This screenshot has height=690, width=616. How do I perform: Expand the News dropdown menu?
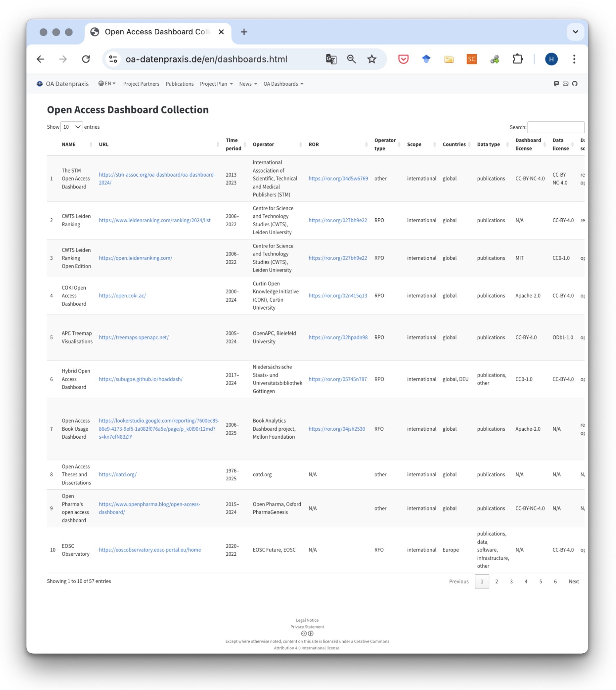tap(248, 84)
